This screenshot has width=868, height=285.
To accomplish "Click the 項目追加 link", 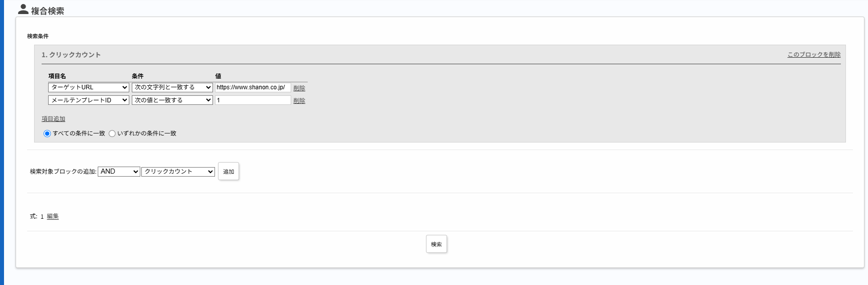I will (53, 119).
